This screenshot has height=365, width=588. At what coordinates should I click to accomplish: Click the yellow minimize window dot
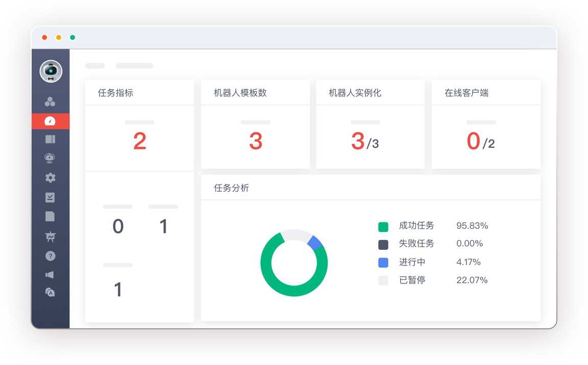tap(59, 37)
